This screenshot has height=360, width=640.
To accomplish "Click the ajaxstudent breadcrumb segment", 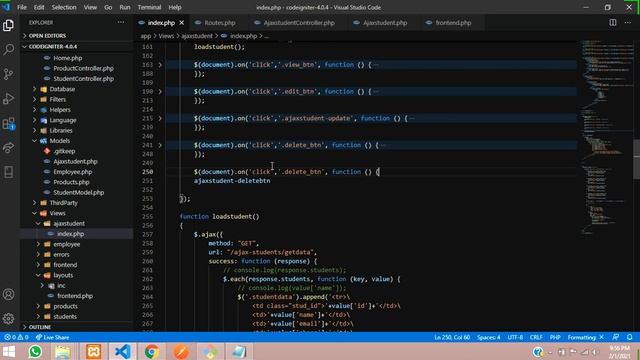I will 197,36.
